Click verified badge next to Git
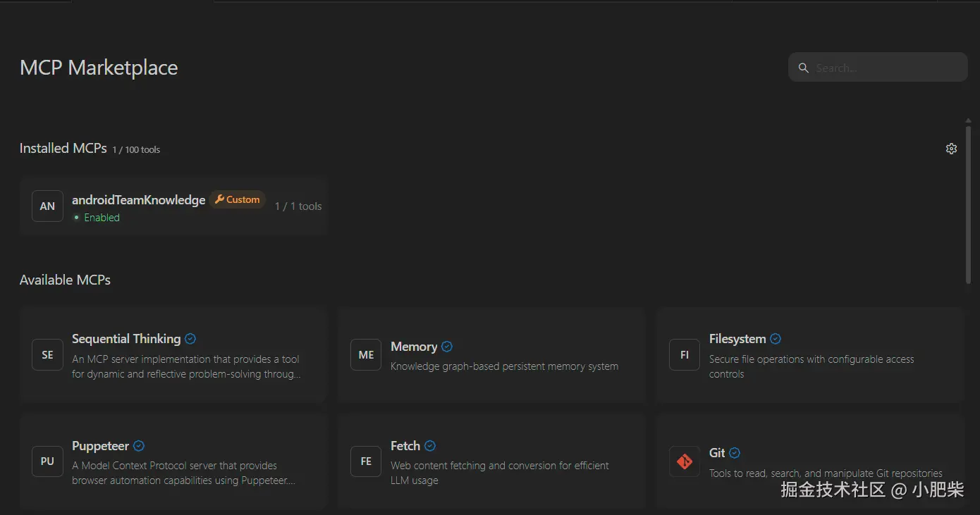 [x=735, y=453]
